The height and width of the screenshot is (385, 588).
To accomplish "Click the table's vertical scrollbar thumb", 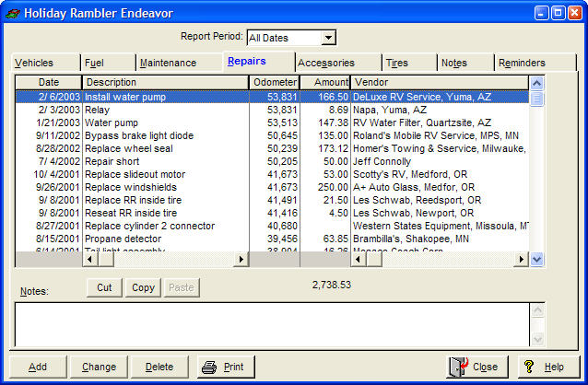I will click(x=536, y=99).
